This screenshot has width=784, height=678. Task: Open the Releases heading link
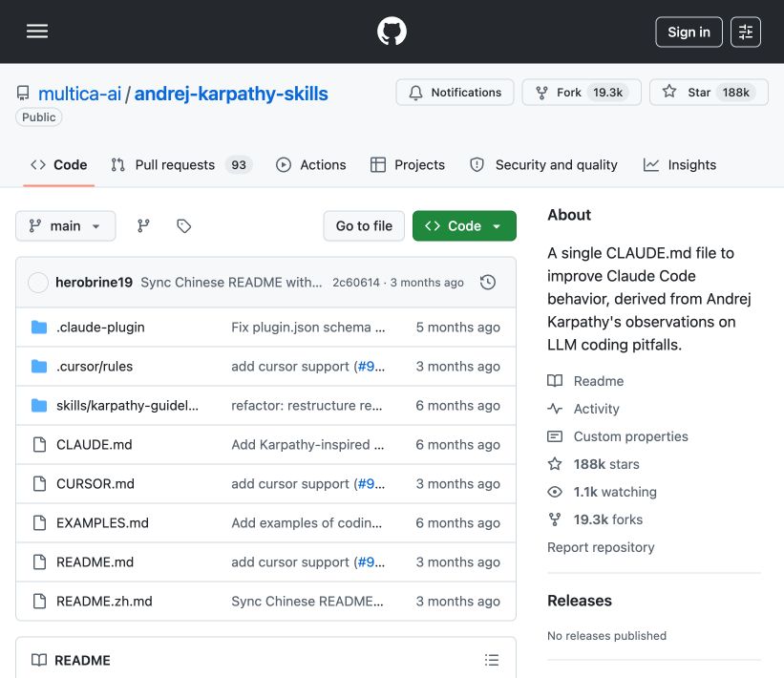[580, 601]
